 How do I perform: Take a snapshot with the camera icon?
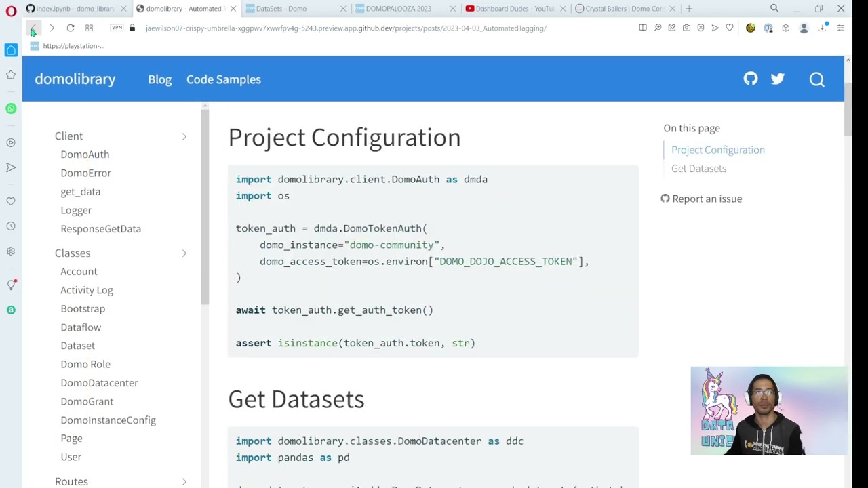tap(686, 28)
